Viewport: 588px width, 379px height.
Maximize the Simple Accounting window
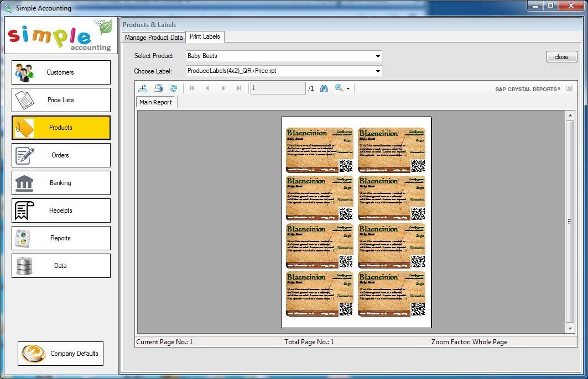pos(550,6)
